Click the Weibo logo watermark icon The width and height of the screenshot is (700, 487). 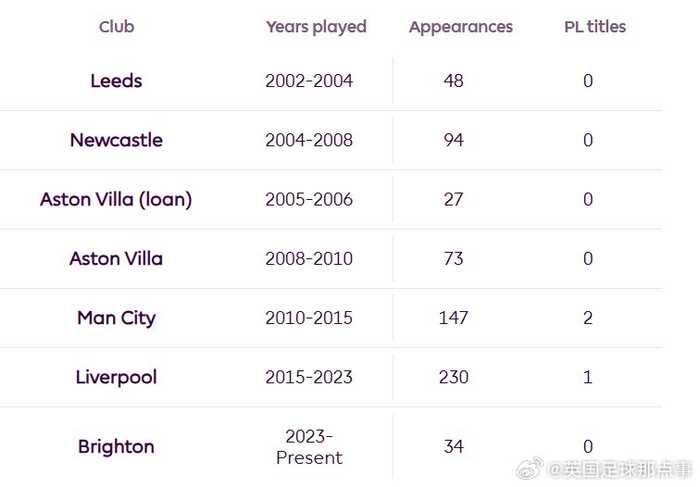tap(533, 468)
